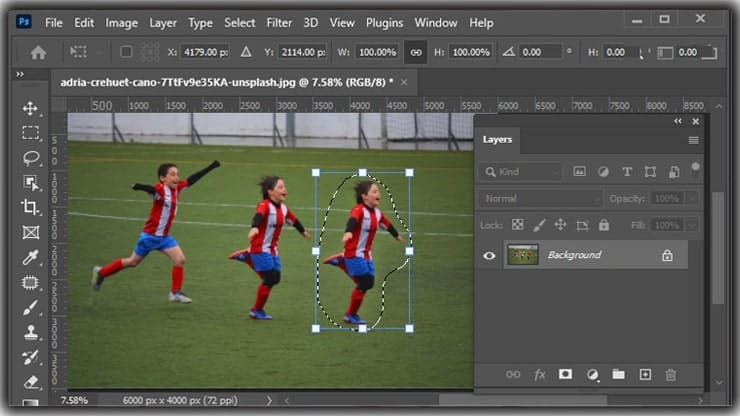The image size is (740, 416).
Task: Close the document tab
Action: pos(404,82)
